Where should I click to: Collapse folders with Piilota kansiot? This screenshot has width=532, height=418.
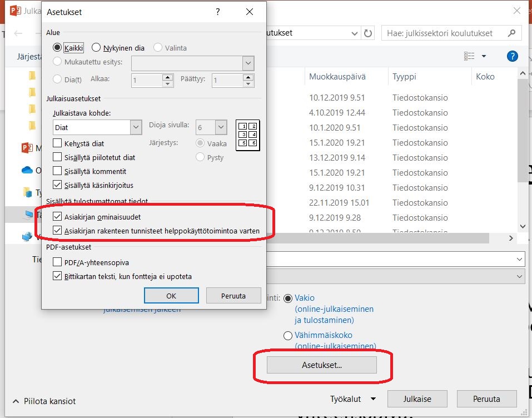[x=44, y=401]
